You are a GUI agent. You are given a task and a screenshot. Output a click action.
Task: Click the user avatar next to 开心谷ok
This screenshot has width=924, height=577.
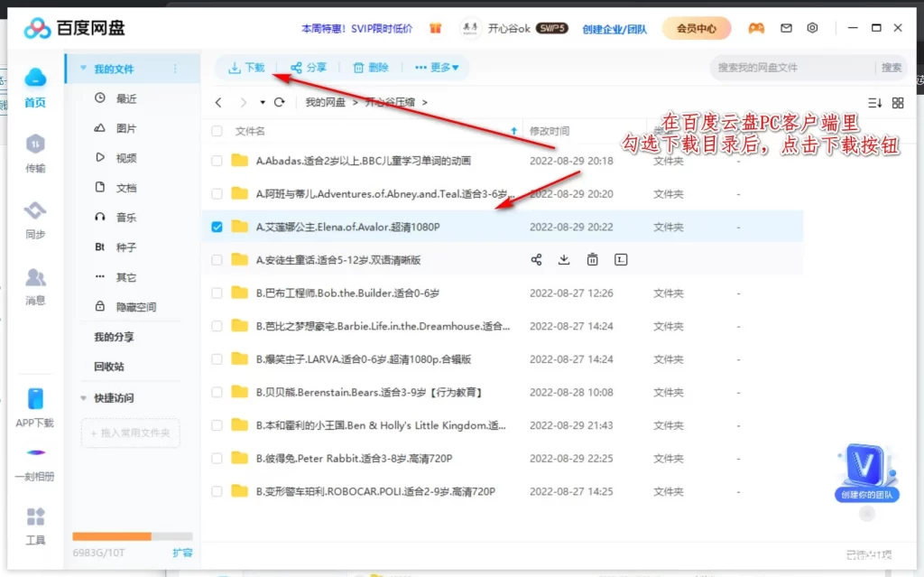pos(469,28)
